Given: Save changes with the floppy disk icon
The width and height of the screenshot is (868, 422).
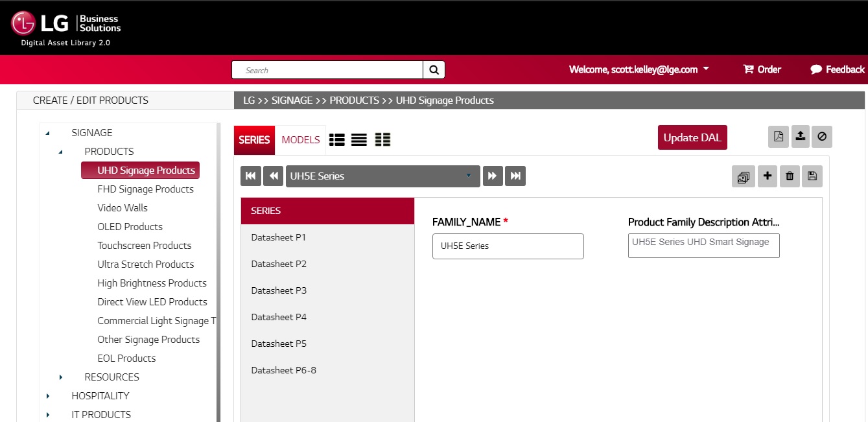Looking at the screenshot, I should [x=812, y=176].
